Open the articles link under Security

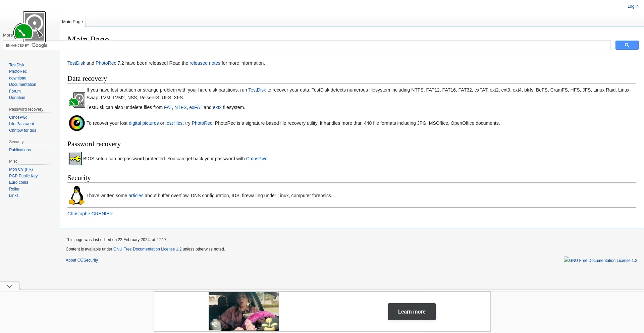pos(136,196)
